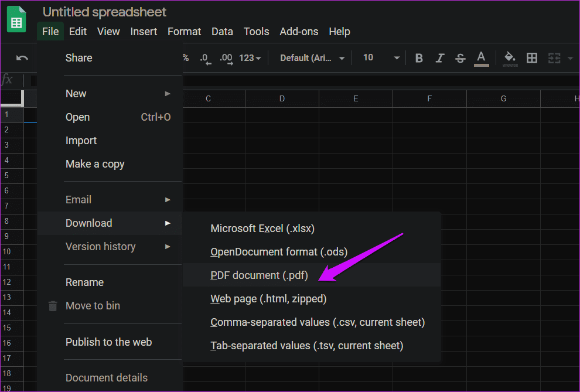Expand the Version history submenu
Screen dimensions: 580x392
tap(110, 247)
